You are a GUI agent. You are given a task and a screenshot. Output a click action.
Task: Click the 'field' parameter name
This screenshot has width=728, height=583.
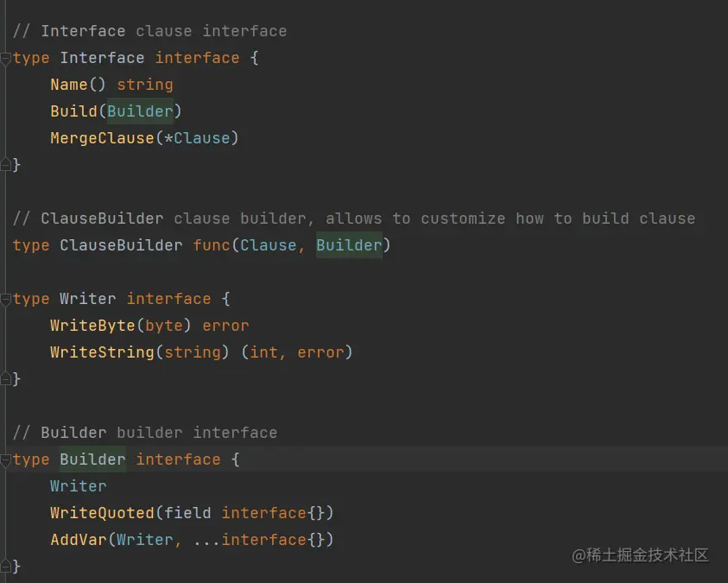187,513
